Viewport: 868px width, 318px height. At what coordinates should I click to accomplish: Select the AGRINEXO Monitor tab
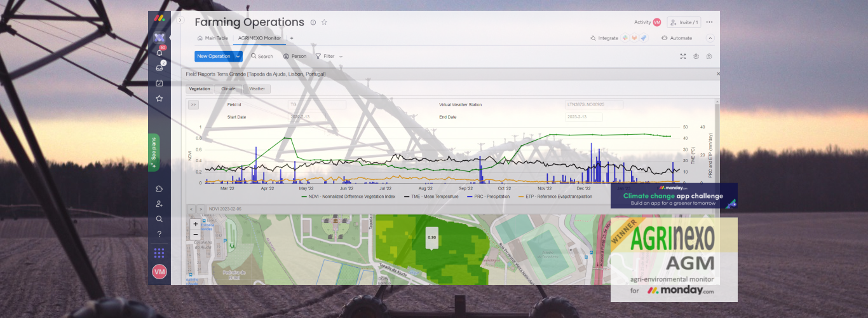(x=259, y=38)
